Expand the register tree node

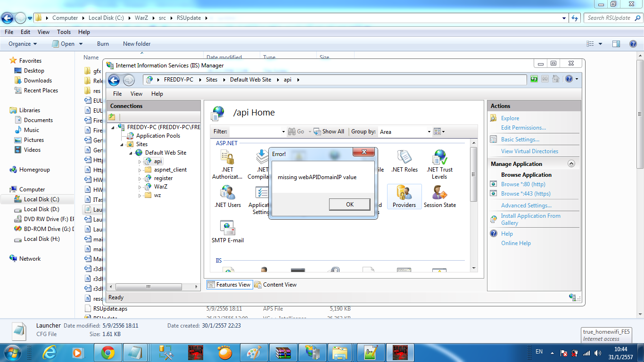140,178
